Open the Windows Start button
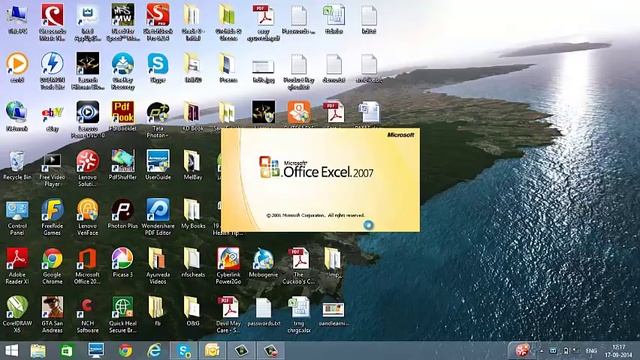Viewport: 640px width, 360px height. click(11, 351)
